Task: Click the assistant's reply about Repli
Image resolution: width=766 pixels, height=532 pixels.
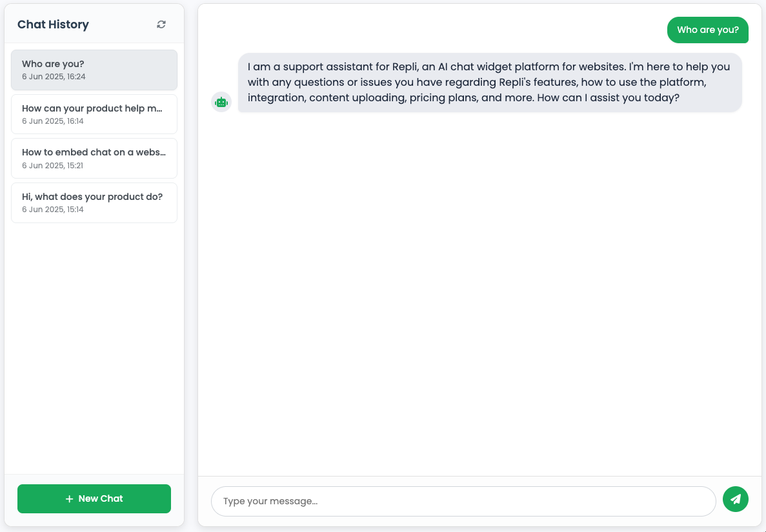Action: click(490, 83)
